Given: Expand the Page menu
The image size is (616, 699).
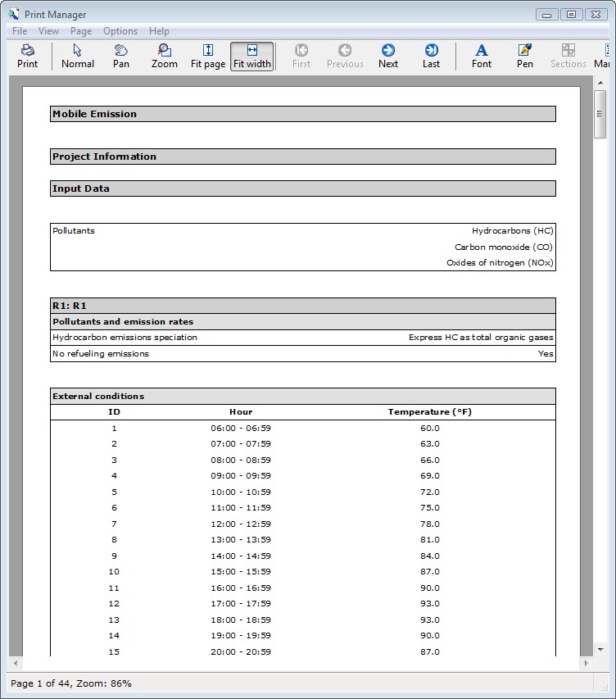Looking at the screenshot, I should [x=81, y=31].
